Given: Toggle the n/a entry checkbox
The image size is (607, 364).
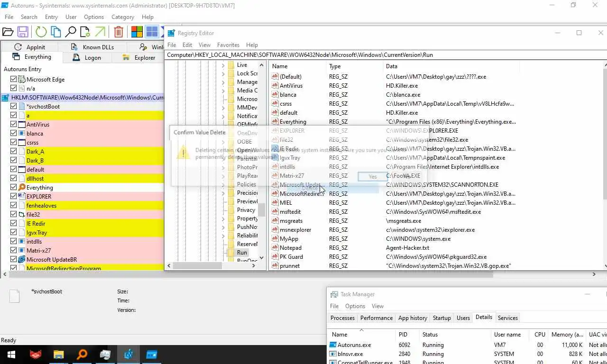Looking at the screenshot, I should (14, 89).
